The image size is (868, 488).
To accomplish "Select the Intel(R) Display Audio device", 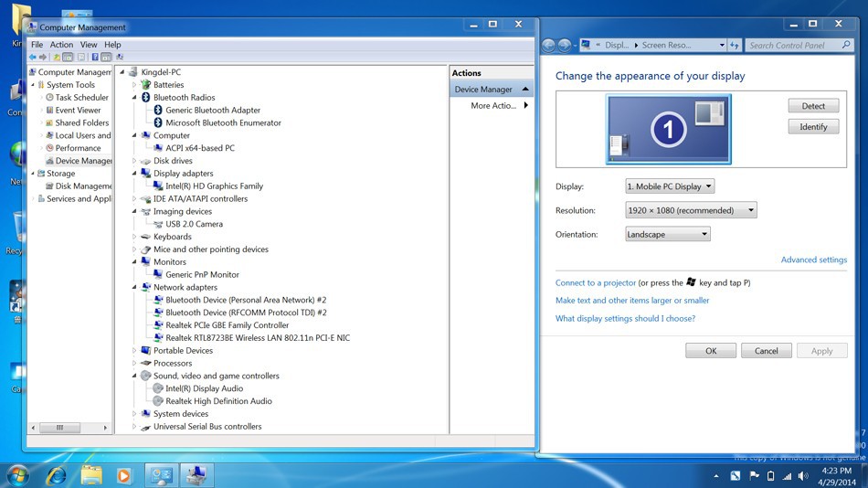I will (x=204, y=388).
